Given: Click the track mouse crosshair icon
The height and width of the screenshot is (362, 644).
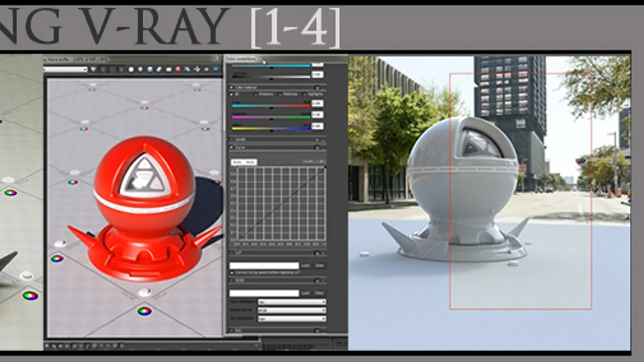Looking at the screenshot, I should pyautogui.click(x=197, y=69).
